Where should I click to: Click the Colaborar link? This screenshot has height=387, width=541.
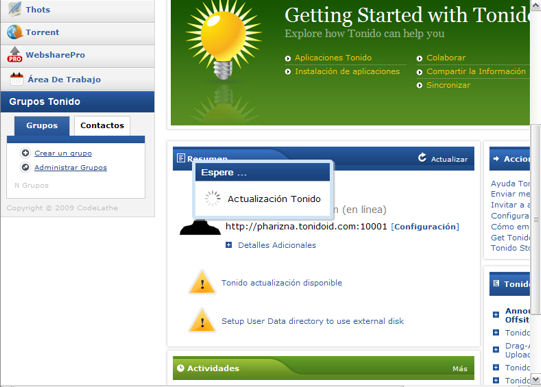pyautogui.click(x=446, y=58)
